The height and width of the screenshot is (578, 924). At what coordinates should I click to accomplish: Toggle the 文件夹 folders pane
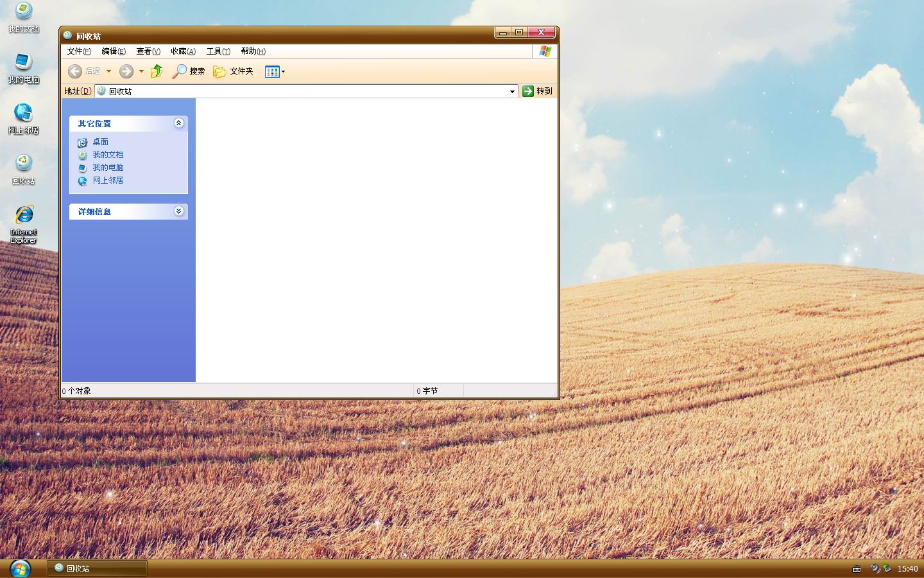pyautogui.click(x=233, y=71)
